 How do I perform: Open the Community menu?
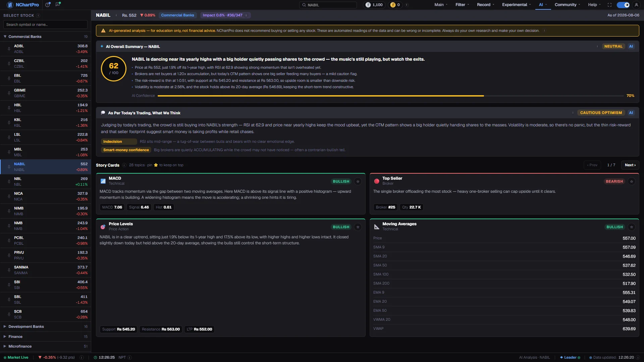567,5
